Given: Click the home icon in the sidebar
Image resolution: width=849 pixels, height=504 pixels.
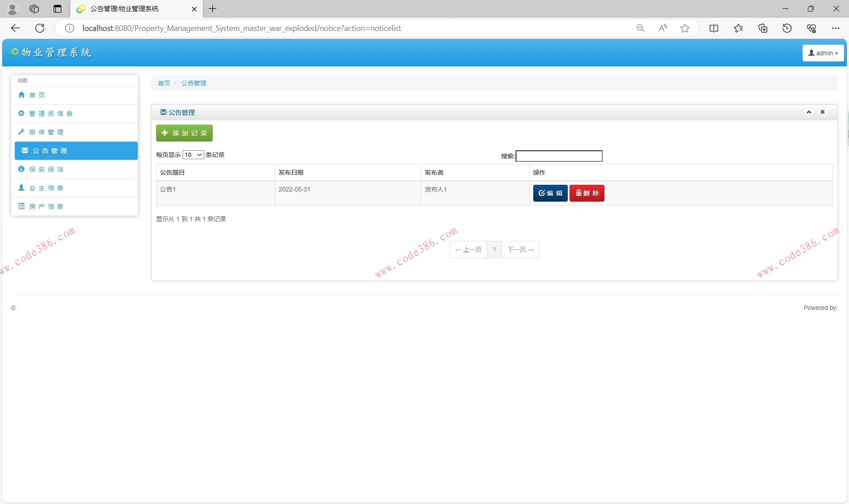Looking at the screenshot, I should pyautogui.click(x=21, y=95).
